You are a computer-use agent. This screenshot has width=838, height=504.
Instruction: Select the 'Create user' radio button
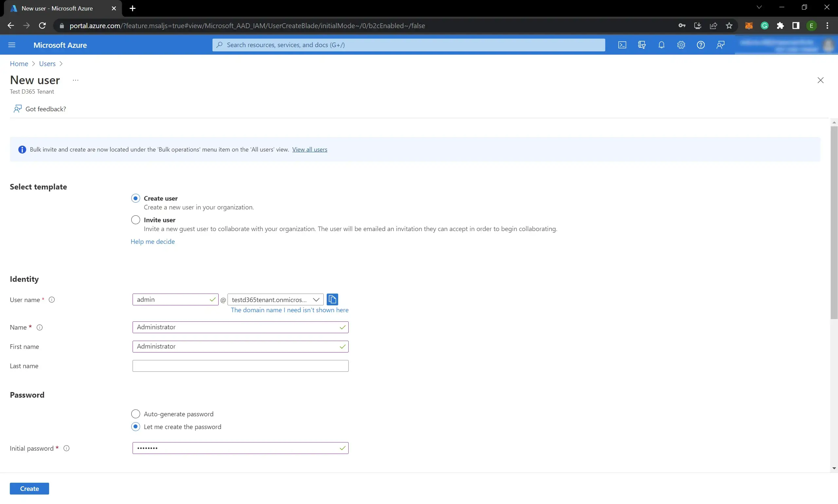pyautogui.click(x=135, y=198)
